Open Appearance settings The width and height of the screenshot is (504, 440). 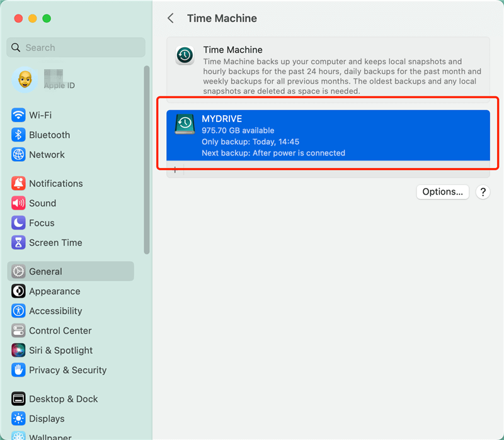click(54, 291)
